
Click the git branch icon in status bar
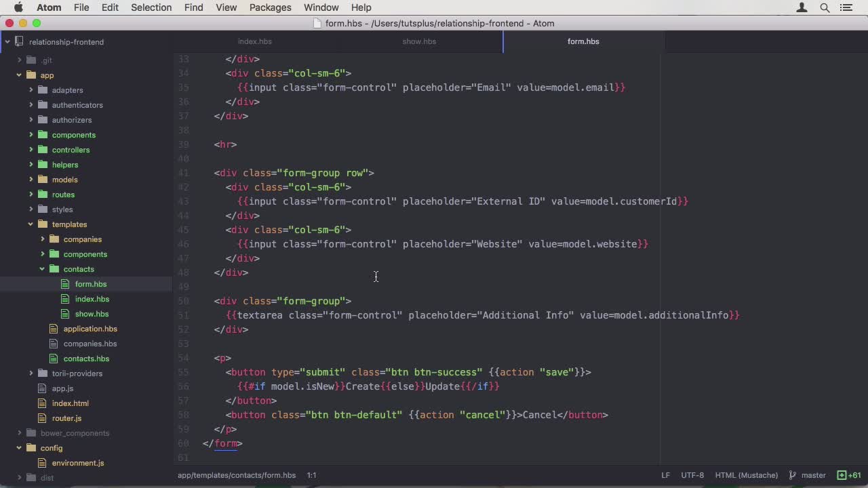pos(792,475)
